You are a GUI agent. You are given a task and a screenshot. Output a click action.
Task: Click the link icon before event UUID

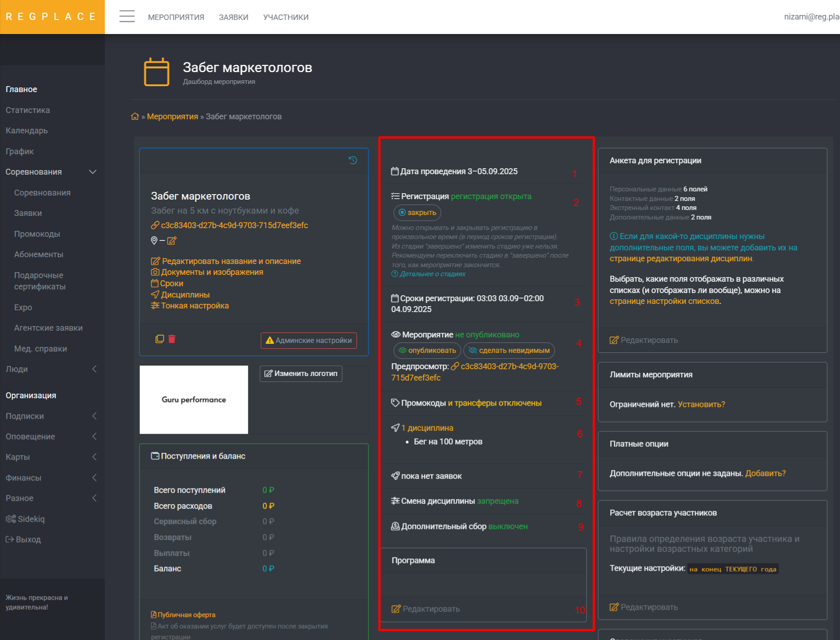[x=155, y=225]
